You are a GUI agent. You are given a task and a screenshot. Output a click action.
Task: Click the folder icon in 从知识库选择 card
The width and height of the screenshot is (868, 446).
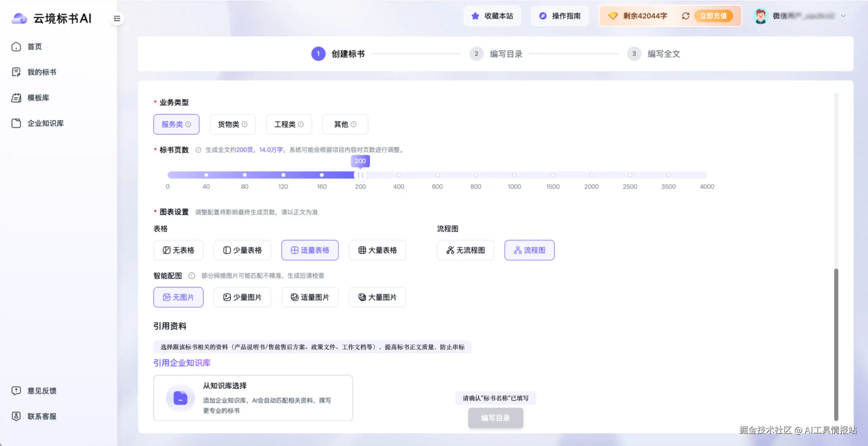(x=180, y=398)
